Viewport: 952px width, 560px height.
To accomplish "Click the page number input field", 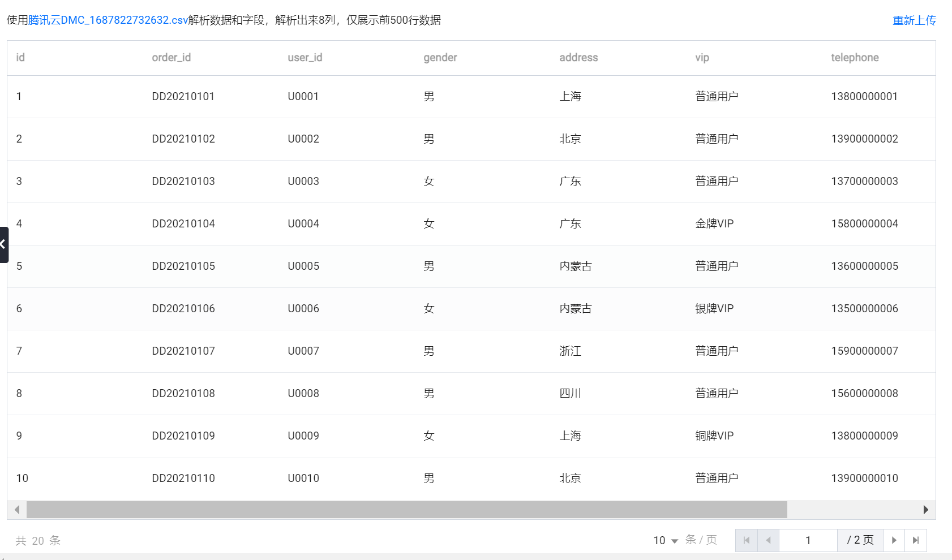I will pyautogui.click(x=808, y=540).
